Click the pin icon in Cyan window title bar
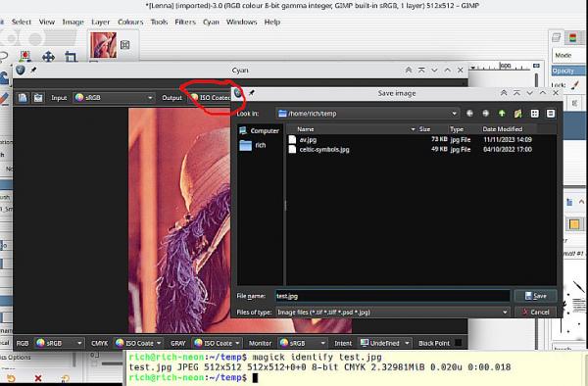The image size is (588, 386). click(x=33, y=70)
